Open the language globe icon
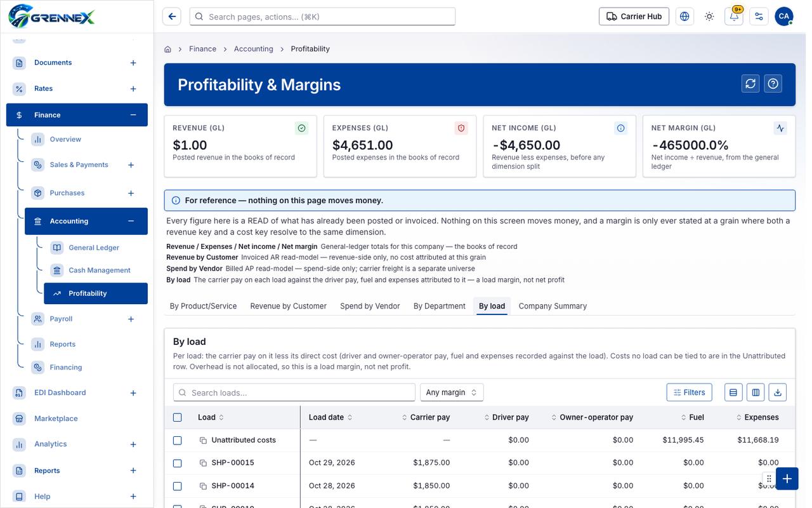 684,17
